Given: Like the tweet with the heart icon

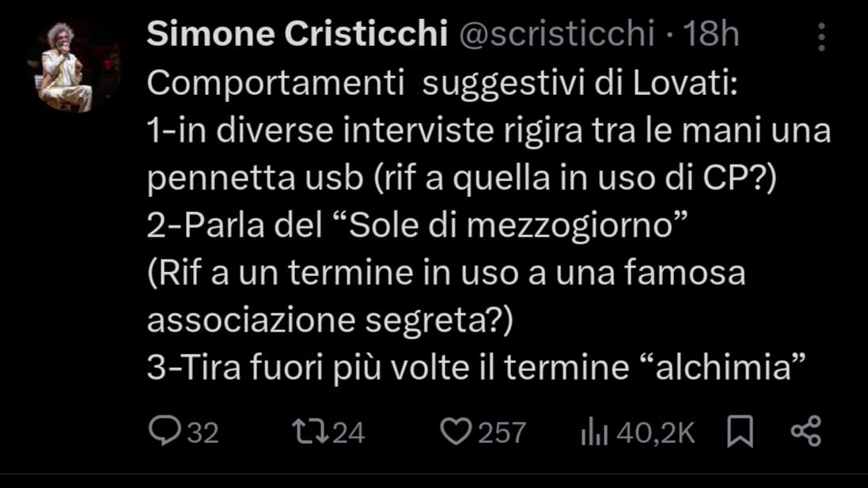Looking at the screenshot, I should click(454, 432).
